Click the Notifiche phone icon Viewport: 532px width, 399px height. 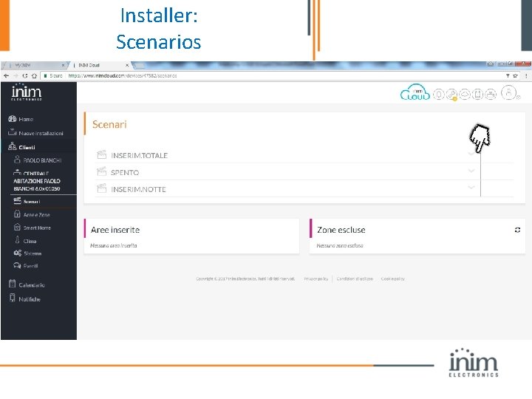[13, 298]
